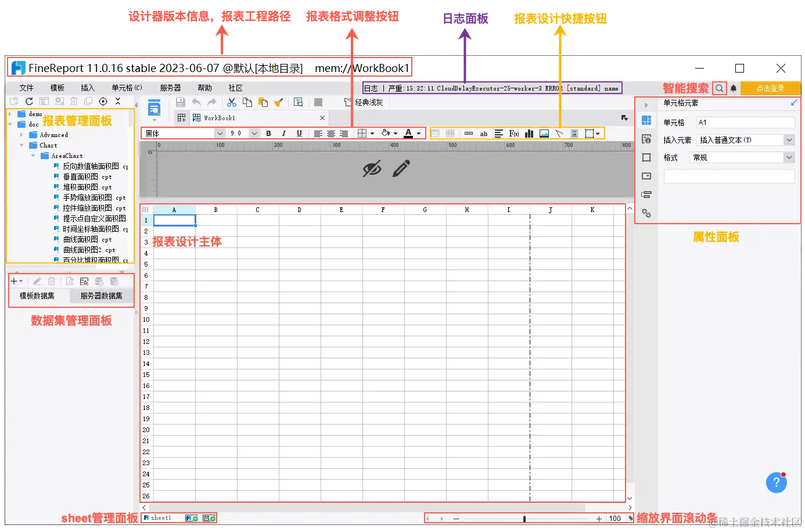Open the 插入 menu
The image size is (805, 532).
(88, 88)
